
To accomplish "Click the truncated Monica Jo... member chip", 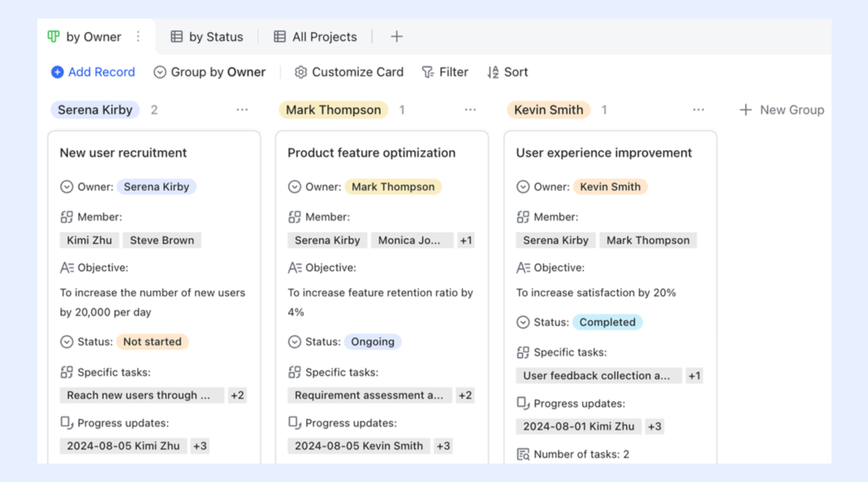I will 412,240.
